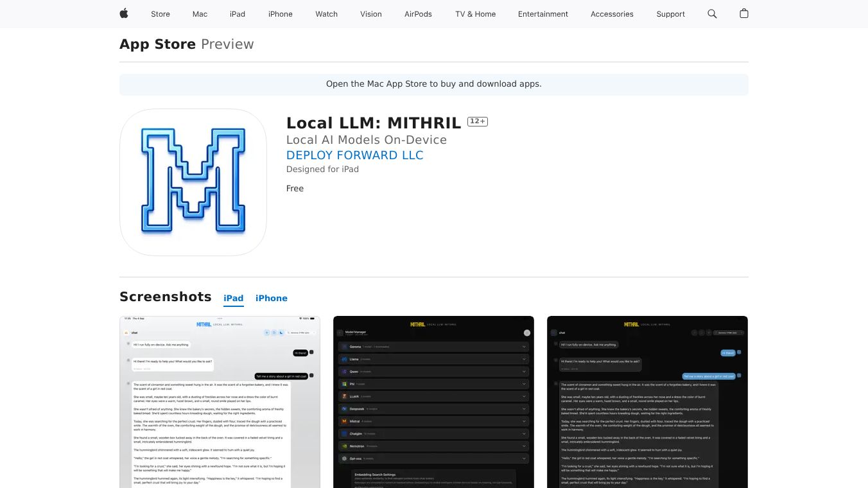Screen dimensions: 868x488
Task: Expand the LLaVA row chevron
Action: click(x=524, y=396)
